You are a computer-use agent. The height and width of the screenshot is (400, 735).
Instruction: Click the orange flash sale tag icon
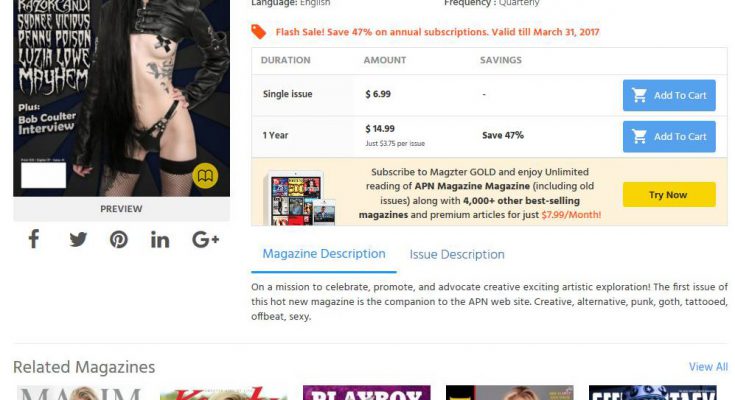258,32
